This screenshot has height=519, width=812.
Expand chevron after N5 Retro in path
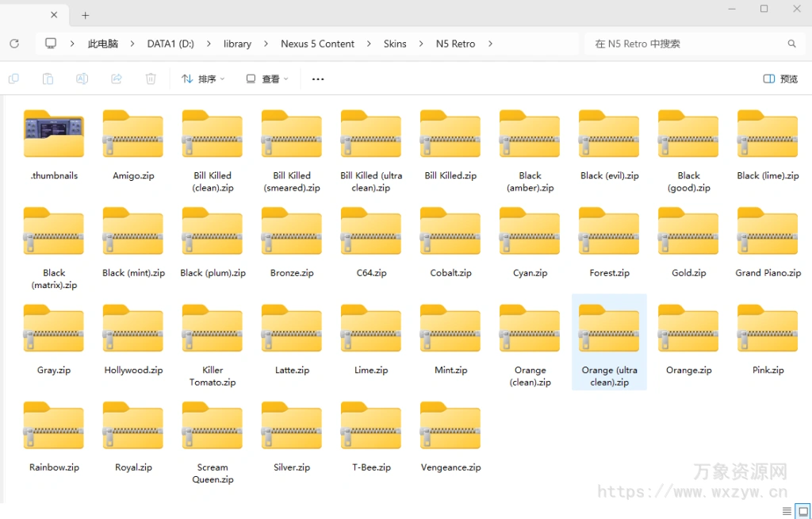click(x=490, y=44)
